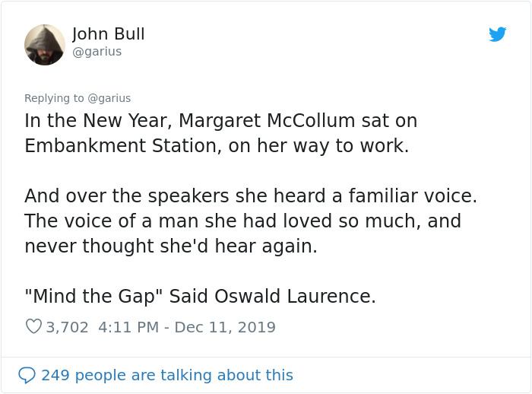Viewport: 532px width, 394px height.
Task: Like the tweet with the heart icon
Action: 33,326
